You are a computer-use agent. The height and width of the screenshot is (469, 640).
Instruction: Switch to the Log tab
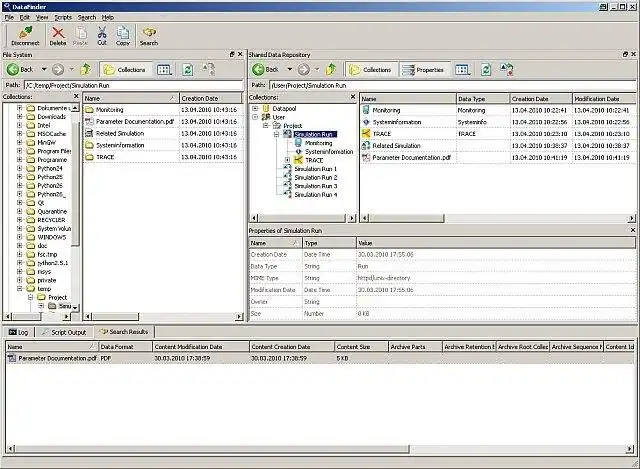19,332
